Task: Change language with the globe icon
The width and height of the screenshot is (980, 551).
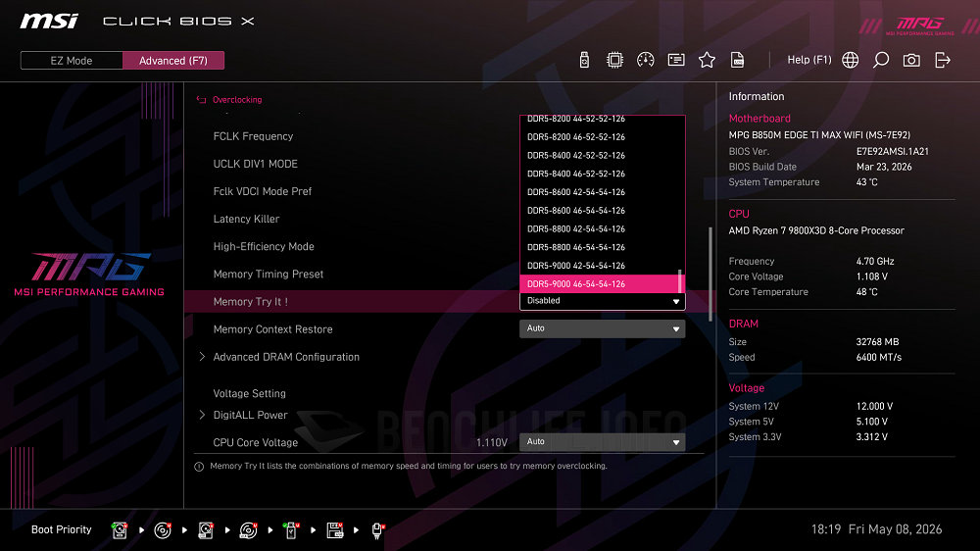Action: (850, 60)
